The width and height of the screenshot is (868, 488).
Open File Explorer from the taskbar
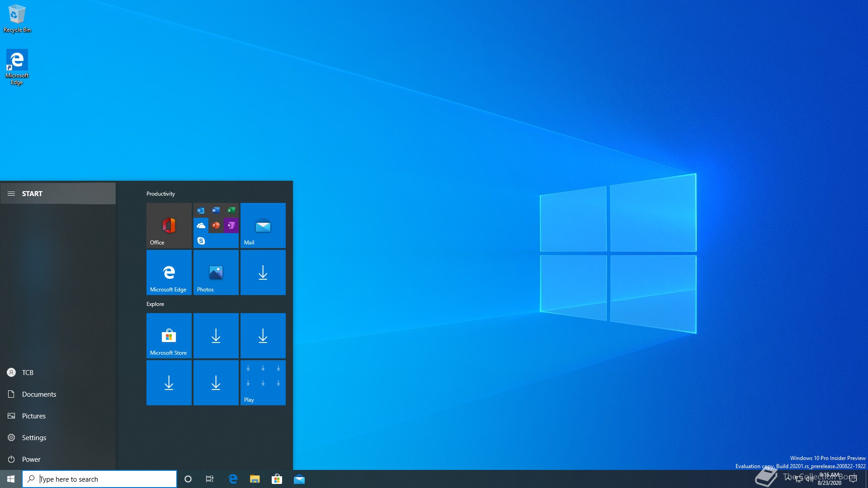[x=255, y=479]
